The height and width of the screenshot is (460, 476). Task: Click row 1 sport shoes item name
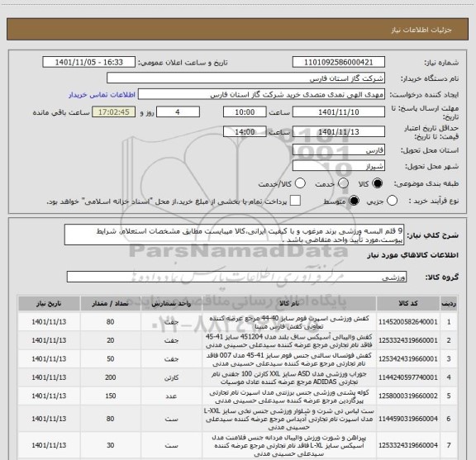click(x=289, y=322)
